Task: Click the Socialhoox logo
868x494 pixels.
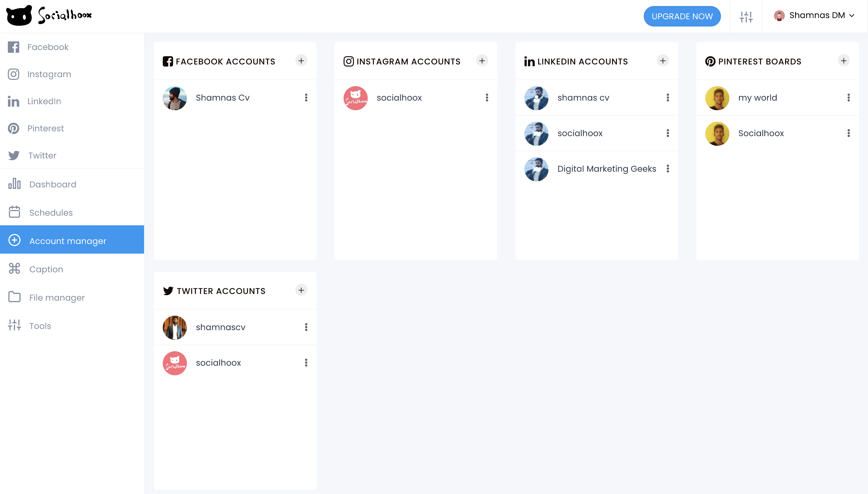Action: pyautogui.click(x=49, y=15)
